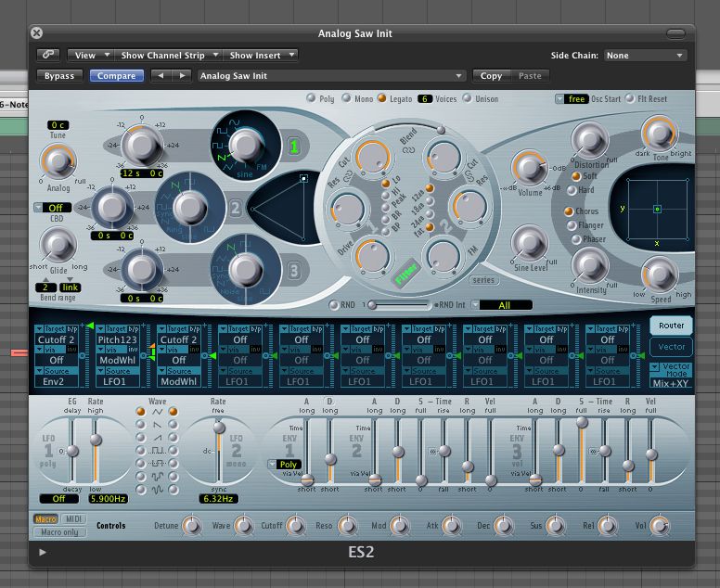Screen dimensions: 720x588
Task: Select the MIDI controls tab
Action: (x=73, y=518)
